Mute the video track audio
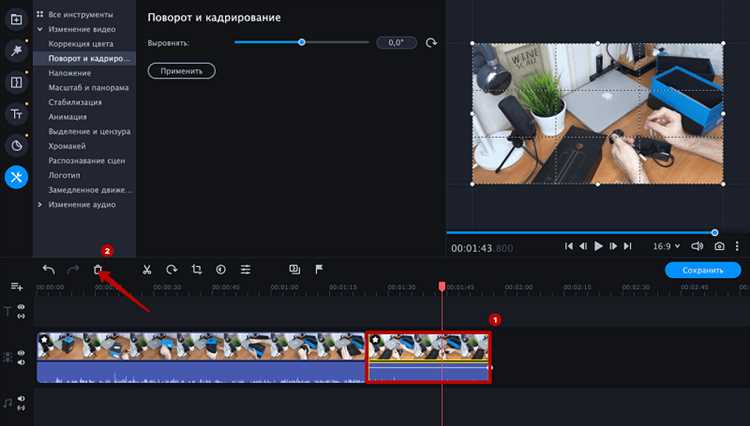Viewport: 750px width, 426px height. (x=22, y=362)
